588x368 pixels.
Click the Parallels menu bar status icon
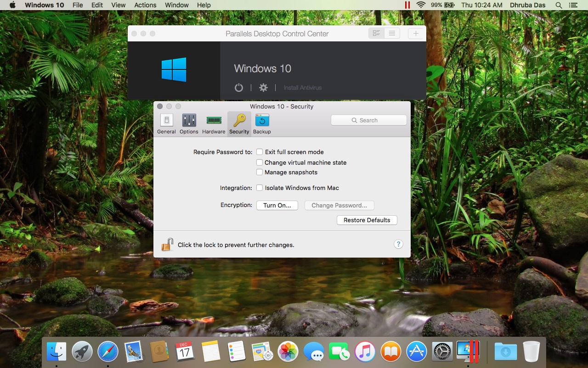click(407, 5)
